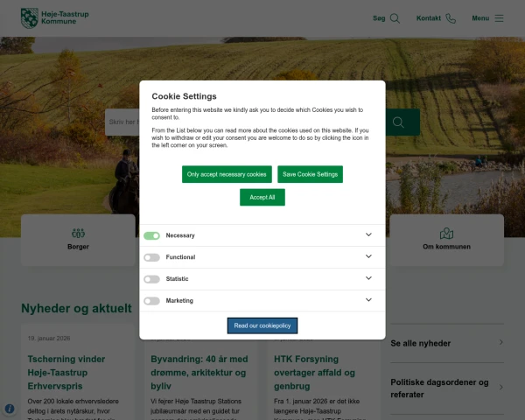Open search via Søg magnifier icon
This screenshot has width=525, height=420.
[395, 18]
